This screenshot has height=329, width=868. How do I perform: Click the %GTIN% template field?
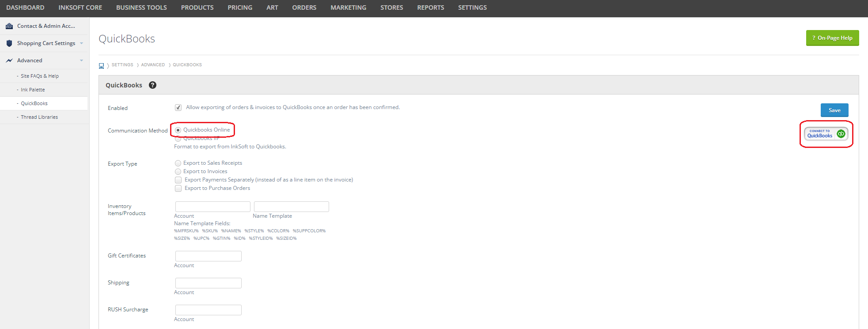[222, 238]
